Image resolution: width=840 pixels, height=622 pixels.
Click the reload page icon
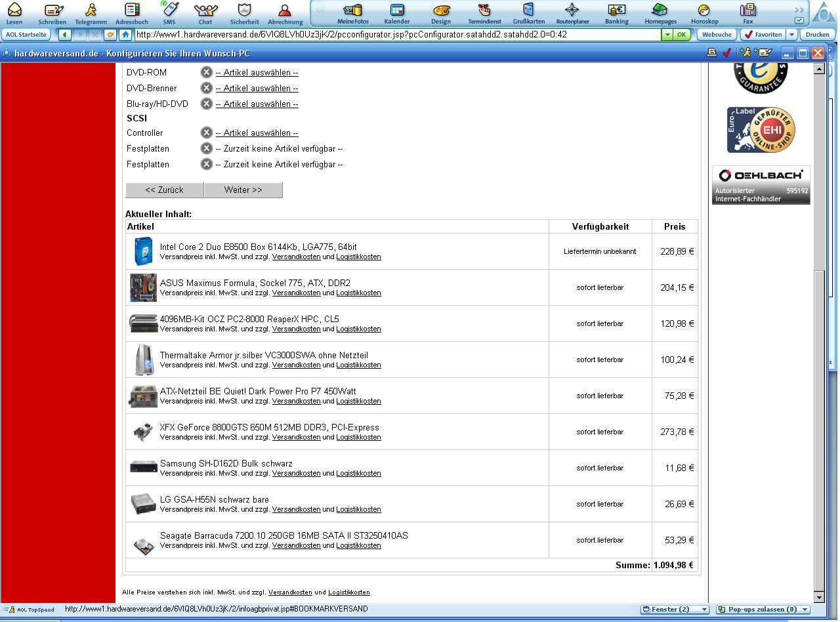[110, 35]
